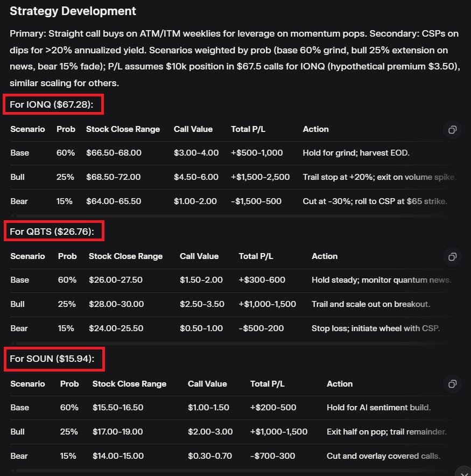The height and width of the screenshot is (476, 471).
Task: Click the SOUN table's Action header
Action: tap(339, 384)
